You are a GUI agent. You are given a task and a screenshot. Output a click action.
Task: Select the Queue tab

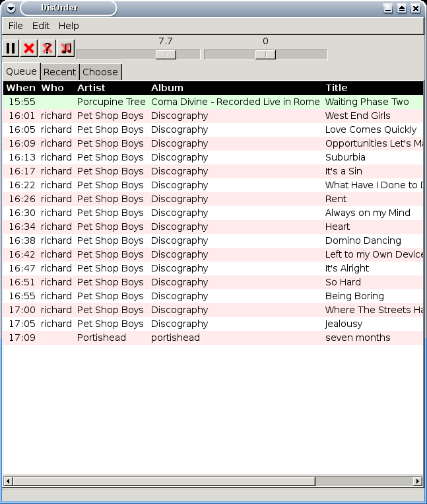[21, 71]
